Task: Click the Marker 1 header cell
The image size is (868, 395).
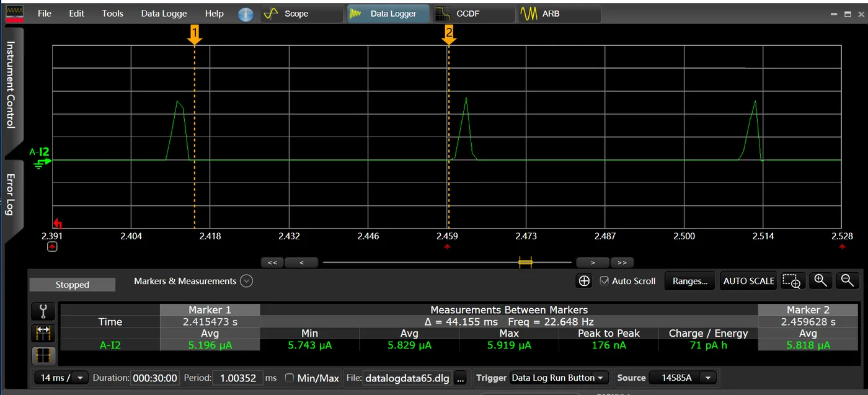Action: click(210, 309)
